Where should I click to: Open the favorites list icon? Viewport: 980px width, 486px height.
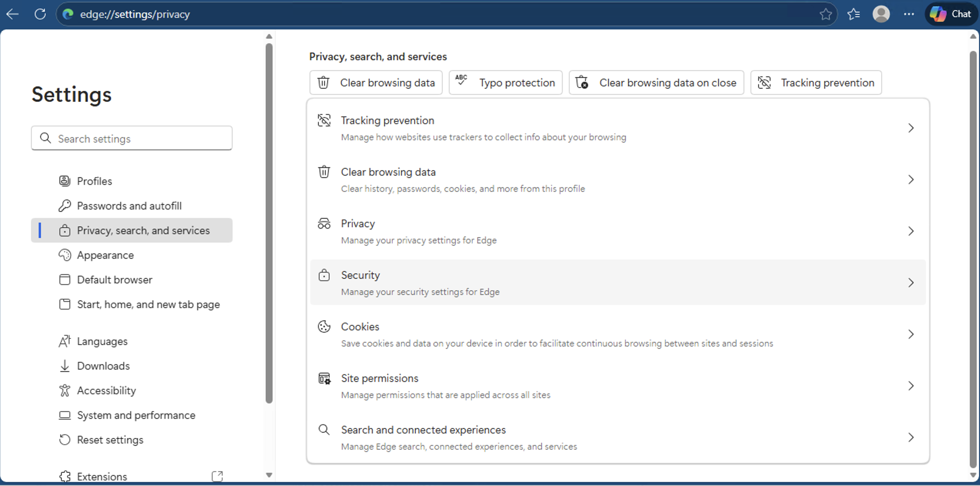click(853, 14)
